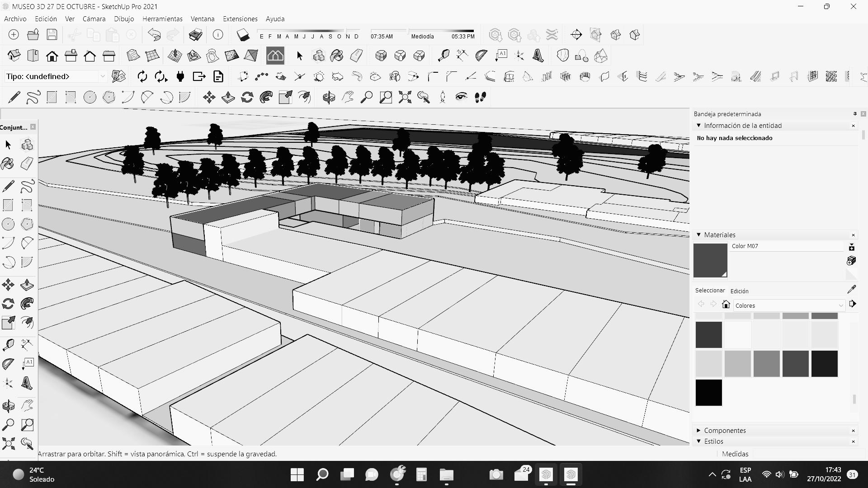Viewport: 868px width, 488px height.
Task: Switch to the Edición materials tab
Action: pos(739,291)
